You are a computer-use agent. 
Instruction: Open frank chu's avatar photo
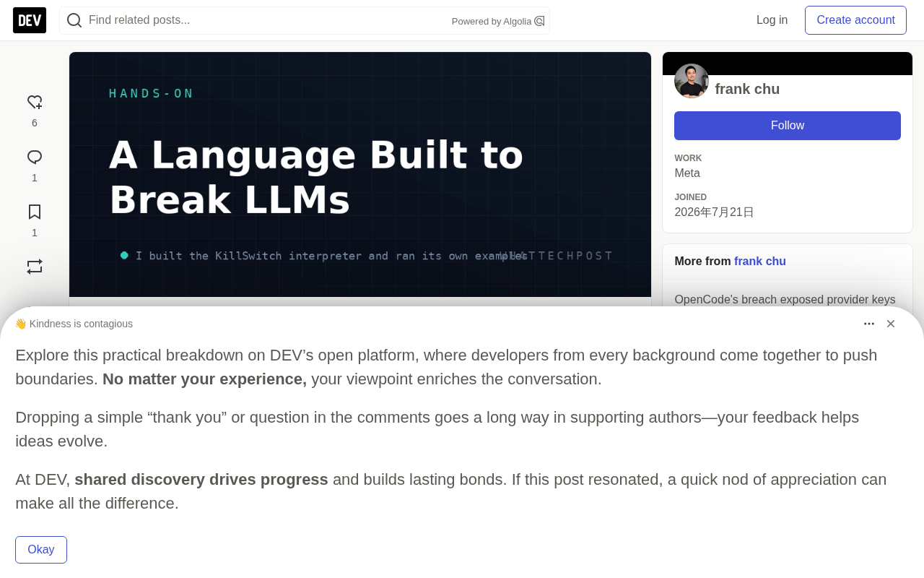click(692, 81)
